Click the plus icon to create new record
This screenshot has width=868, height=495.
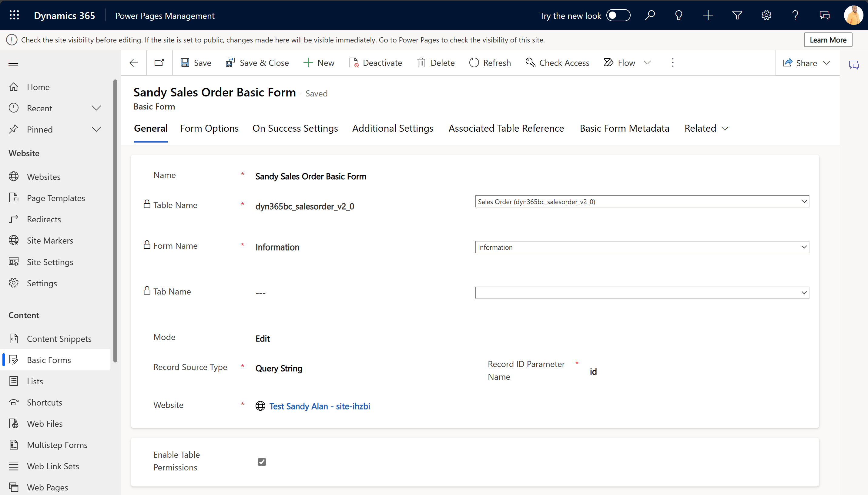[x=708, y=15]
